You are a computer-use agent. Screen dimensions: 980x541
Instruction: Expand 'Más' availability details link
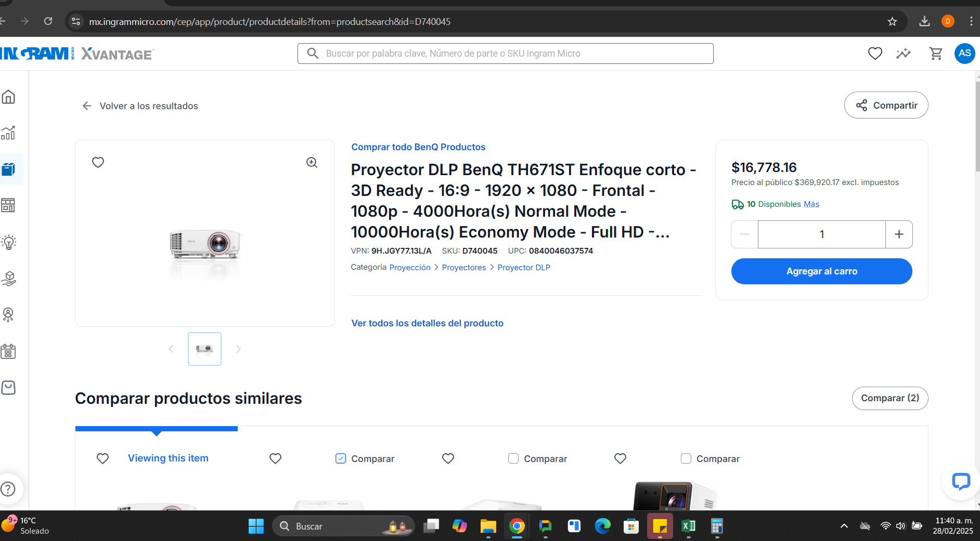pos(811,204)
